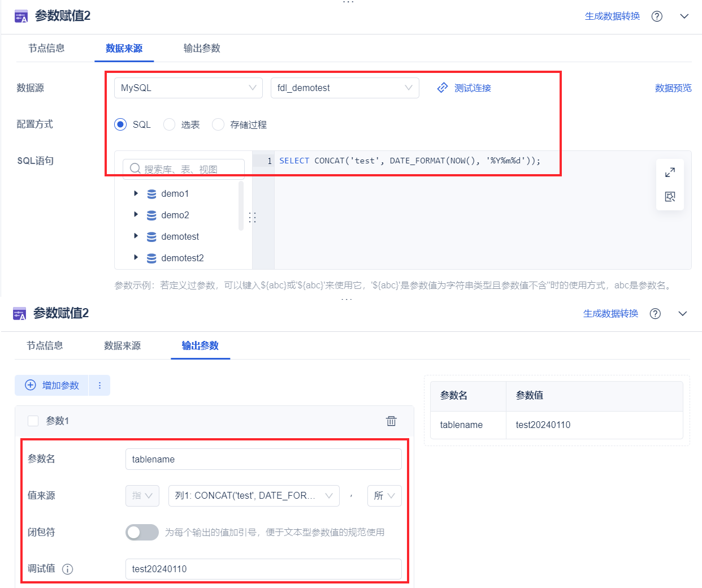The height and width of the screenshot is (588, 702).
Task: Expand the demo2 tree node
Action: (x=136, y=214)
